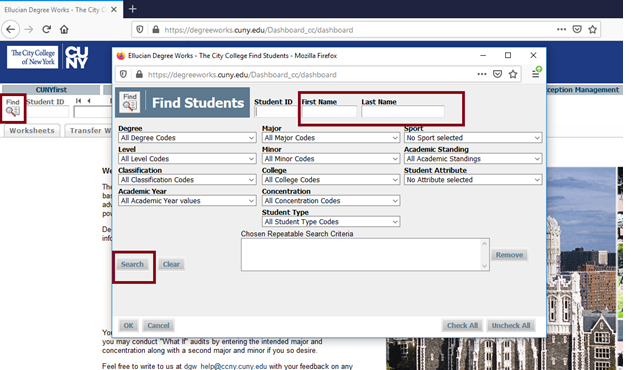Open the College dropdown
Screen dimensions: 636x370
tap(331, 180)
